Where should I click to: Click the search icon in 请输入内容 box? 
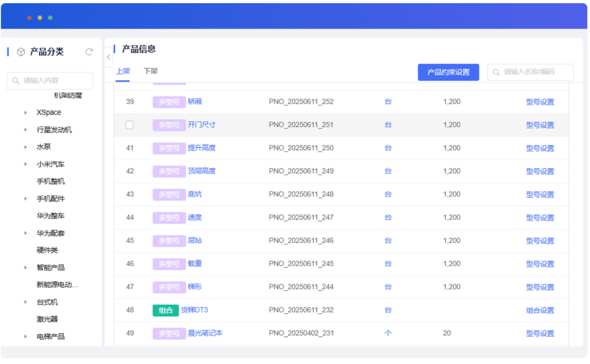[x=15, y=80]
